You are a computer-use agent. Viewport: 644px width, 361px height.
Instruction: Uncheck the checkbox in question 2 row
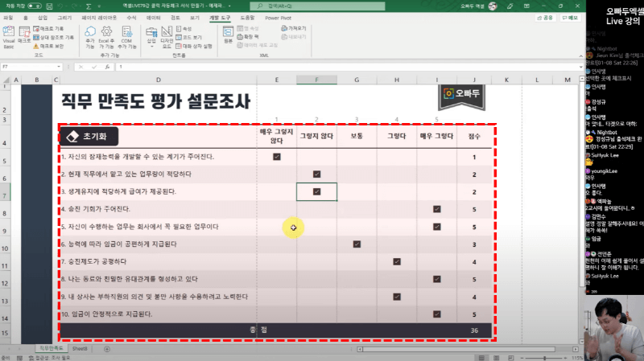point(316,174)
